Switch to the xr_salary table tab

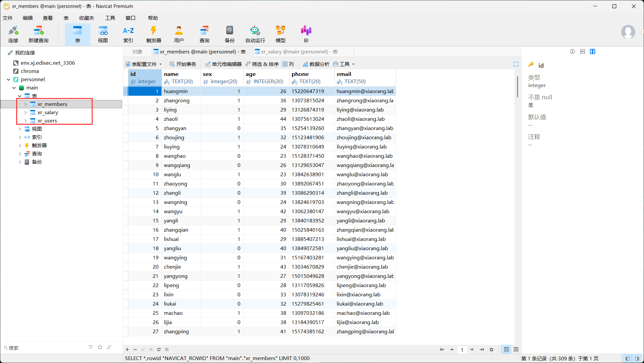299,52
